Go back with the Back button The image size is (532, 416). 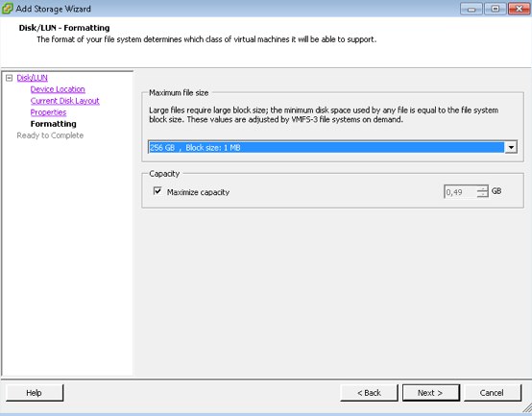click(369, 393)
